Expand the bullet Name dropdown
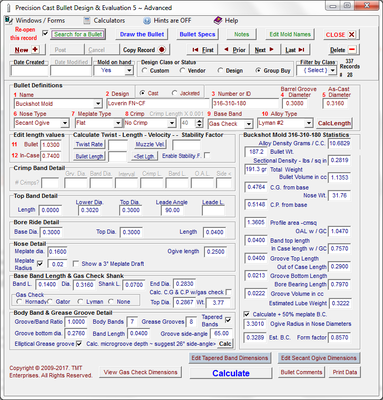The width and height of the screenshot is (383, 400). click(x=98, y=104)
